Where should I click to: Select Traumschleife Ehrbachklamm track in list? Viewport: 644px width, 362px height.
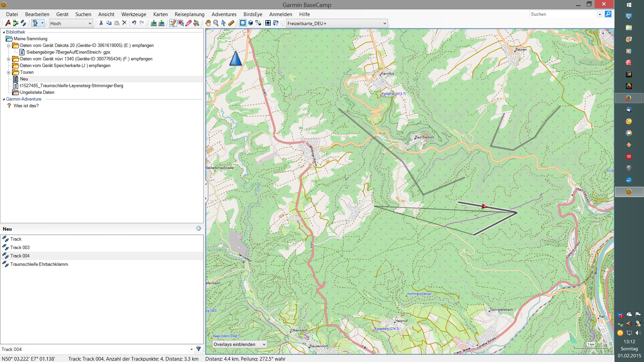pyautogui.click(x=39, y=264)
